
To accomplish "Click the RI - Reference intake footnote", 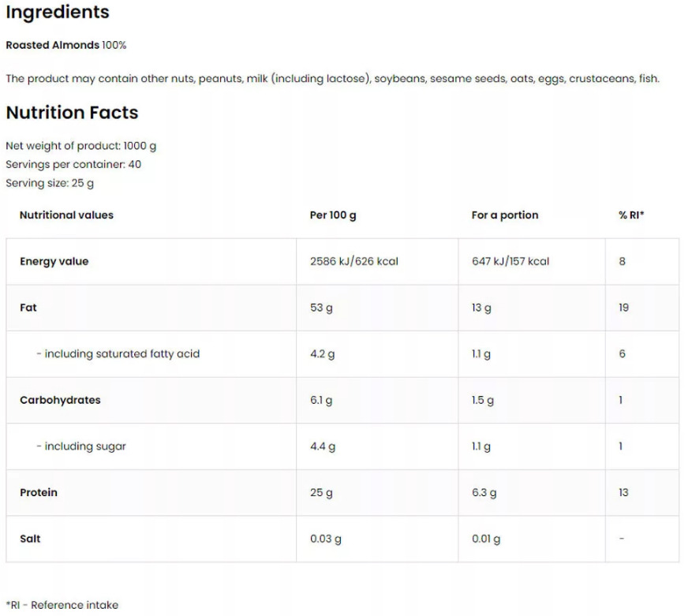I will (x=62, y=605).
